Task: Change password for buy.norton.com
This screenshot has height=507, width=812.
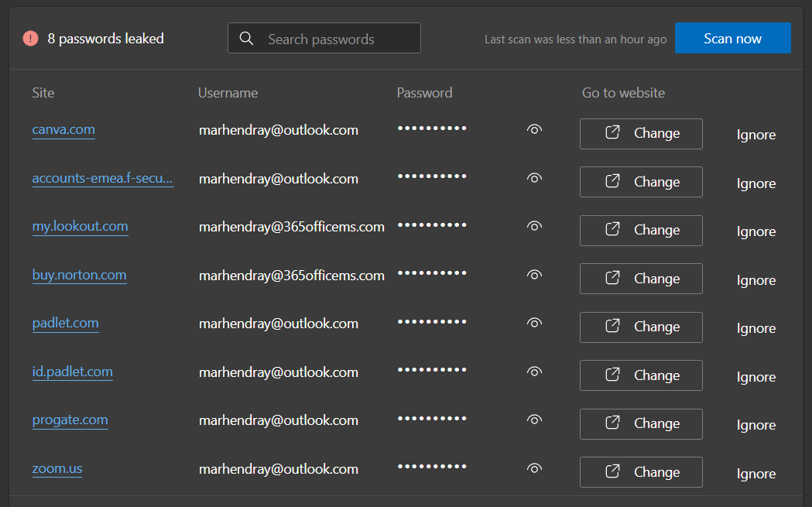Action: coord(641,279)
